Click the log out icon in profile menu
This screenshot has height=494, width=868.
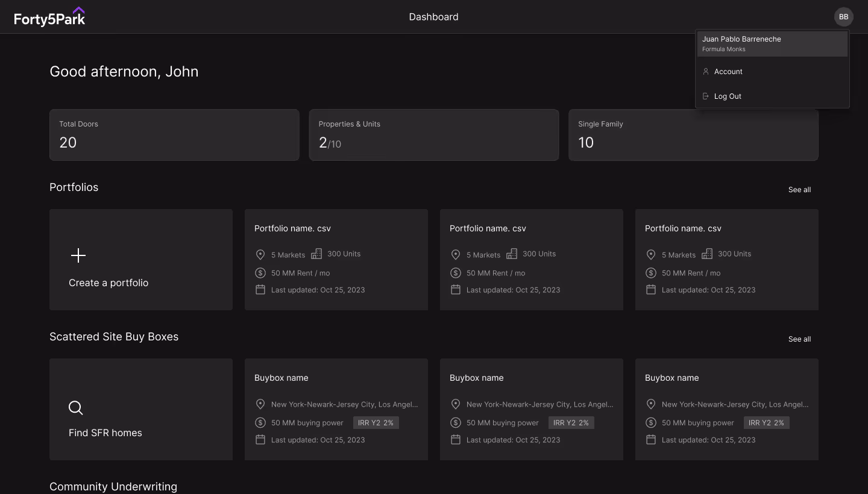pyautogui.click(x=706, y=96)
